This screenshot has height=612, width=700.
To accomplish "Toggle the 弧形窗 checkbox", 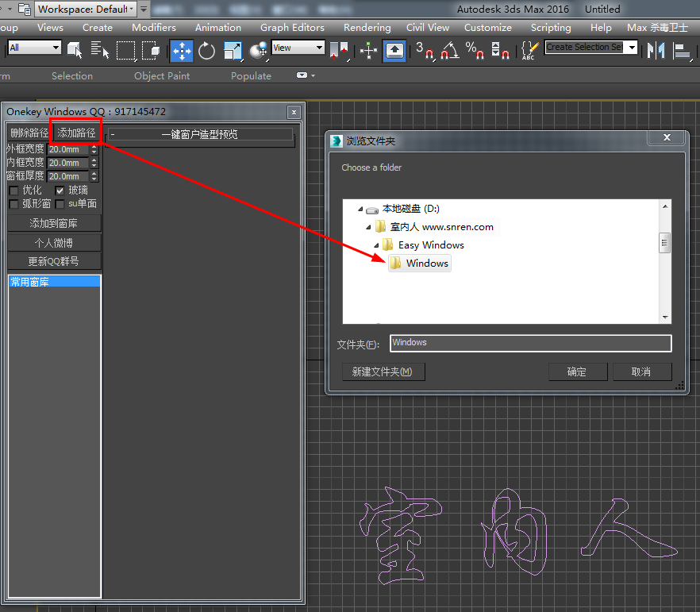I will [x=13, y=204].
